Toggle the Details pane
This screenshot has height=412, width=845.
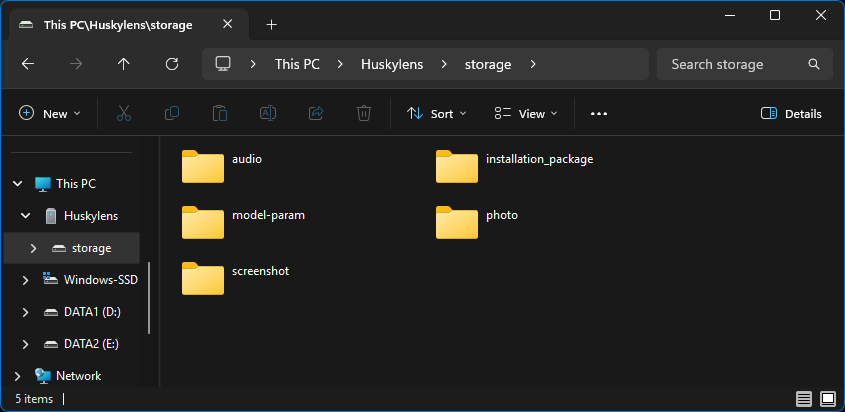[x=791, y=114]
